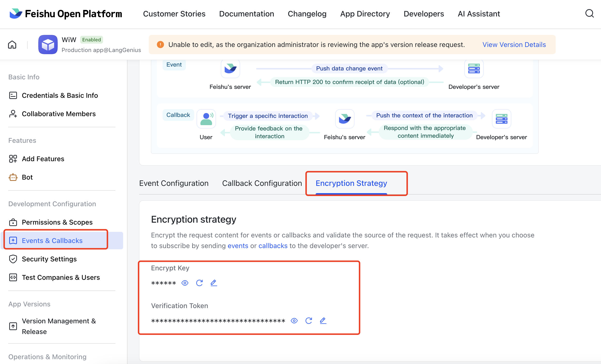Select the Encryption Strategy tab
601x364 pixels.
[351, 183]
